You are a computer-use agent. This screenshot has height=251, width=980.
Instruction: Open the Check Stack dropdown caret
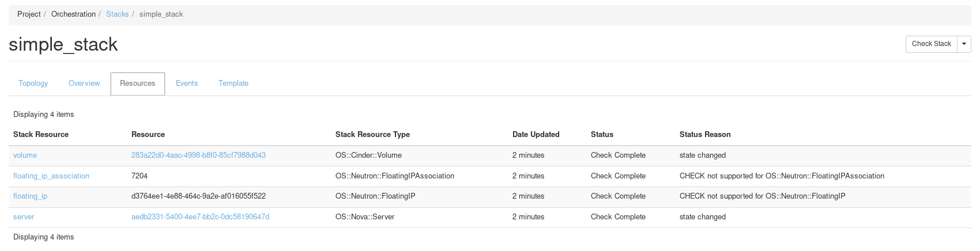964,44
